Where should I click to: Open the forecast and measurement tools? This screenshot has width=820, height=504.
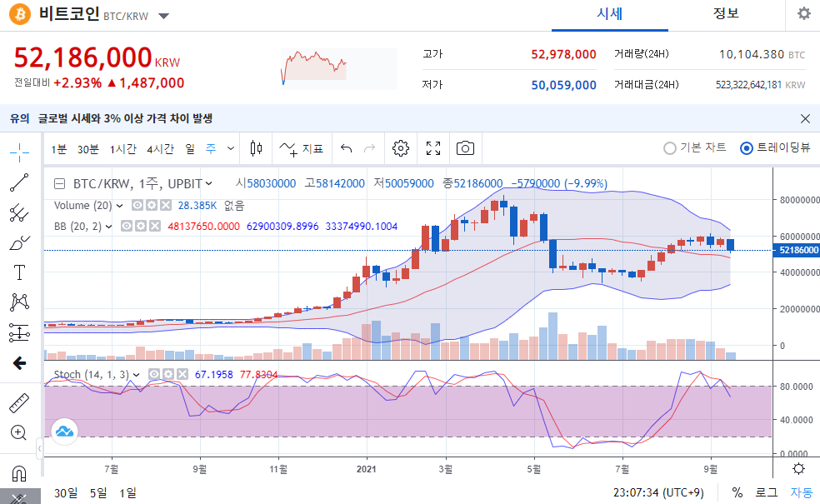[x=19, y=332]
